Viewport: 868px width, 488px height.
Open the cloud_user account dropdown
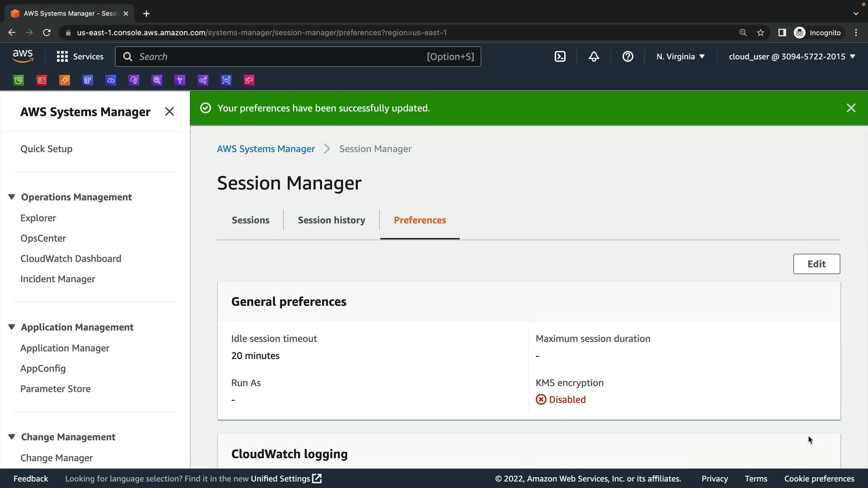click(x=792, y=56)
